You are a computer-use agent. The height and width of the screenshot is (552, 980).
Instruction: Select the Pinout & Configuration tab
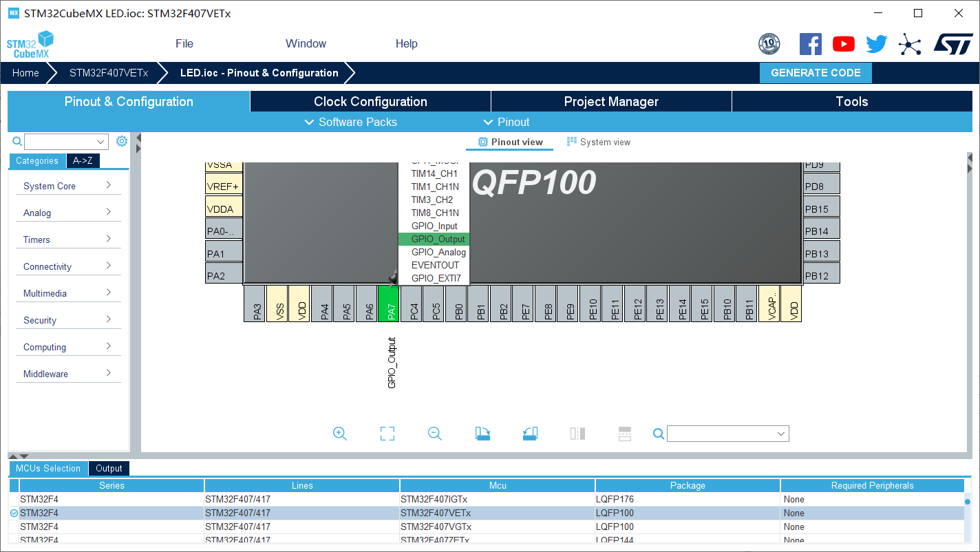(129, 101)
